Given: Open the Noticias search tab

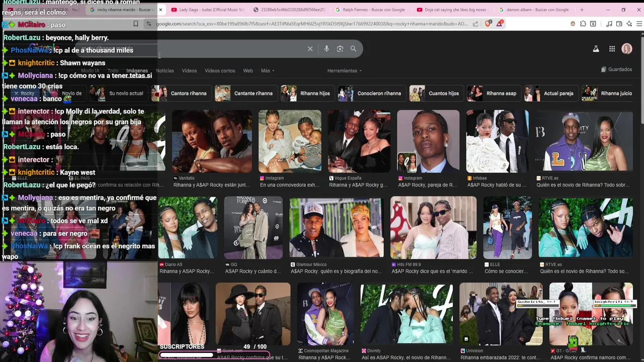Looking at the screenshot, I should [165, 71].
